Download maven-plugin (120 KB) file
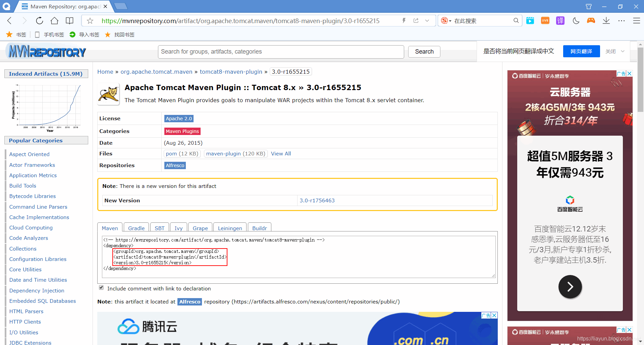Screen dimensions: 644x345 pos(235,153)
